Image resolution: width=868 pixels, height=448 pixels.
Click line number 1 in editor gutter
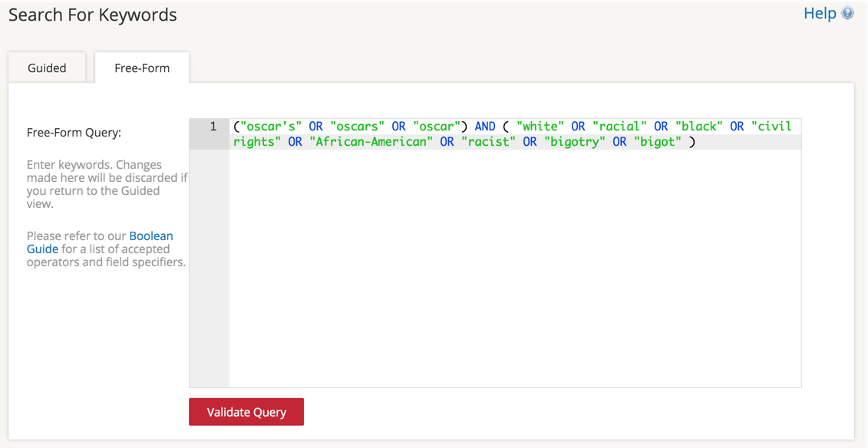click(x=213, y=127)
